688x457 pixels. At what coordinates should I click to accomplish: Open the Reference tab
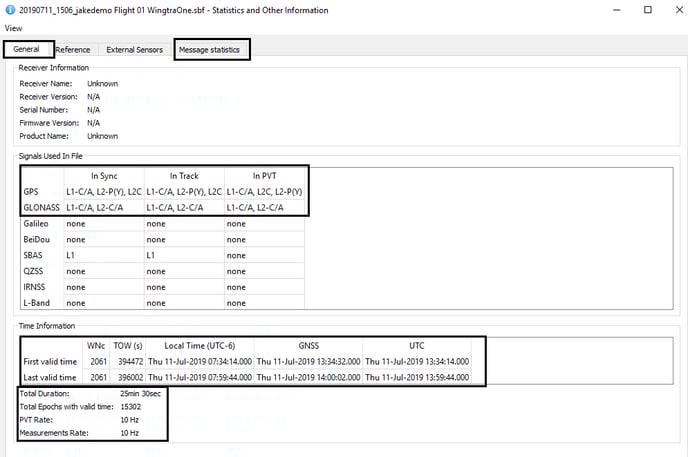click(72, 49)
